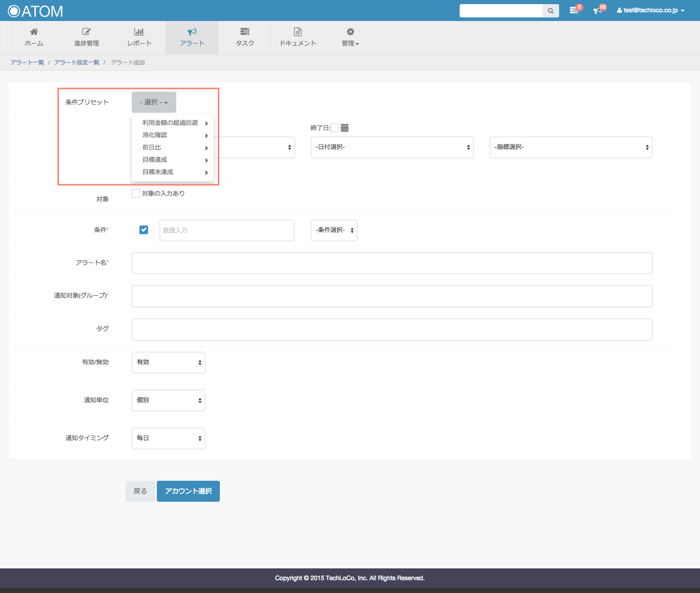Open the megaphone notifications icon with badge 50
The width and height of the screenshot is (700, 593).
pos(598,10)
